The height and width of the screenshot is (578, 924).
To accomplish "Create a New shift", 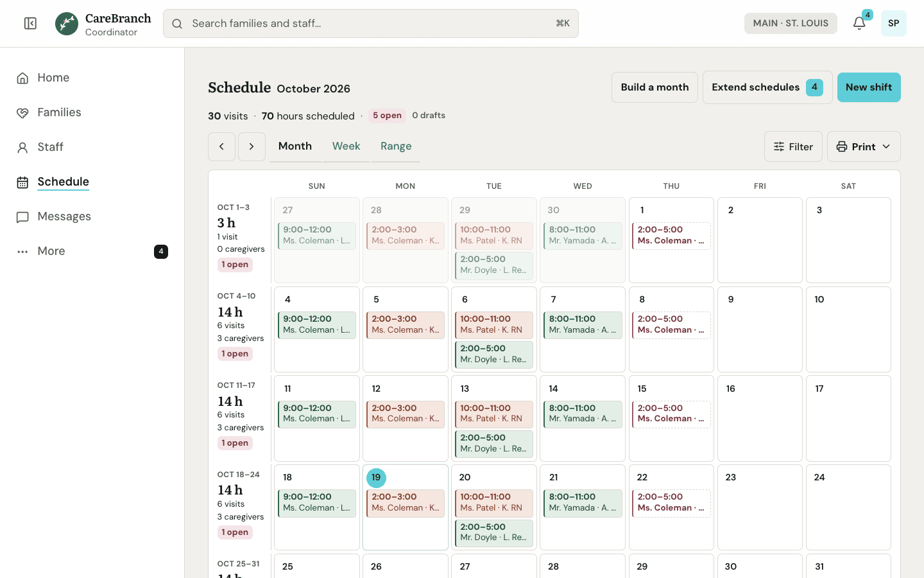I will coord(869,87).
